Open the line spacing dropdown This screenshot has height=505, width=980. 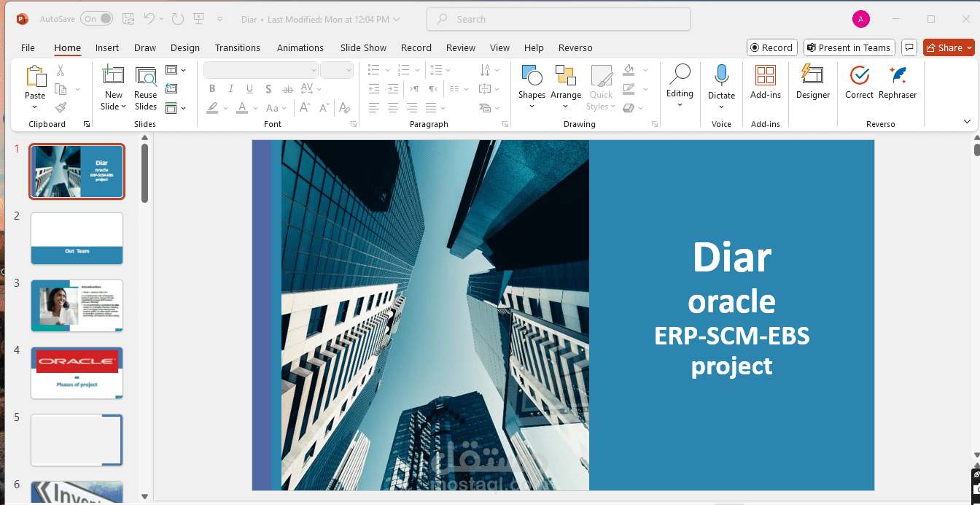tap(438, 70)
